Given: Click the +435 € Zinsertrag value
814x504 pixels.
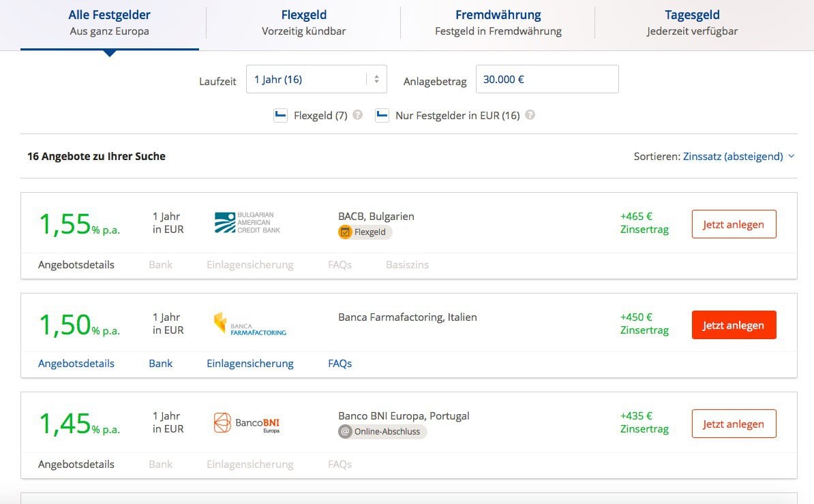Looking at the screenshot, I should 644,422.
